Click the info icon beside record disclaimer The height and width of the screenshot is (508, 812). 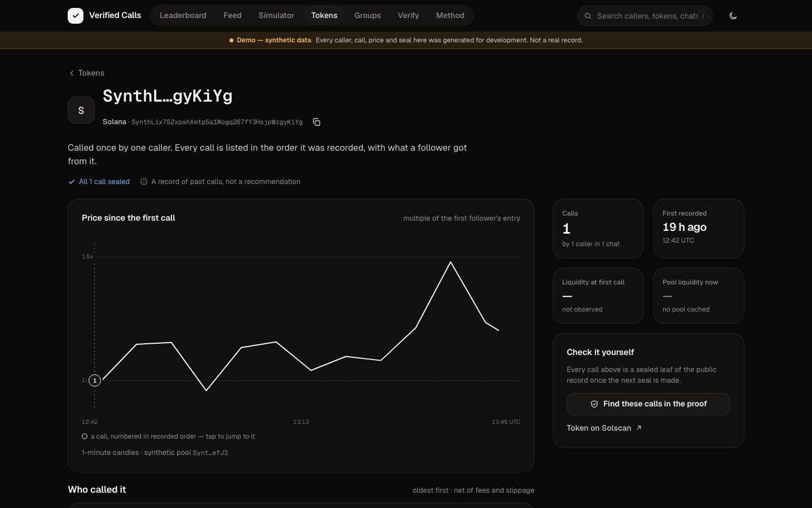point(143,182)
